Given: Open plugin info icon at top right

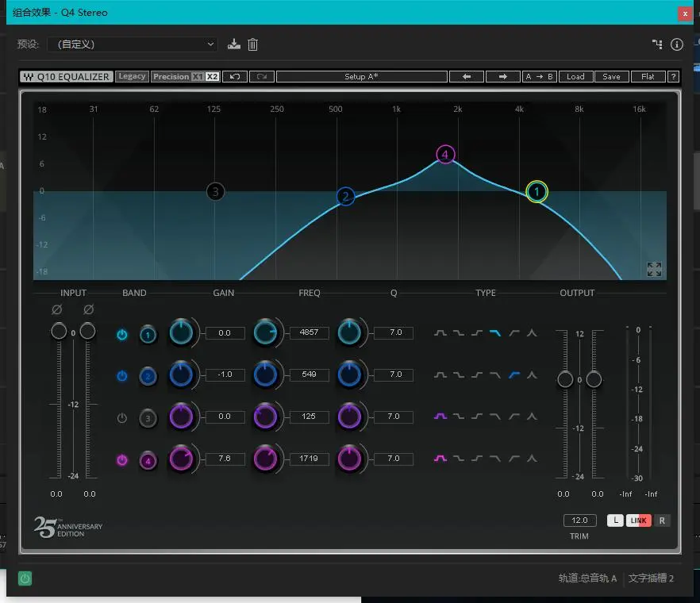Looking at the screenshot, I should pyautogui.click(x=677, y=44).
